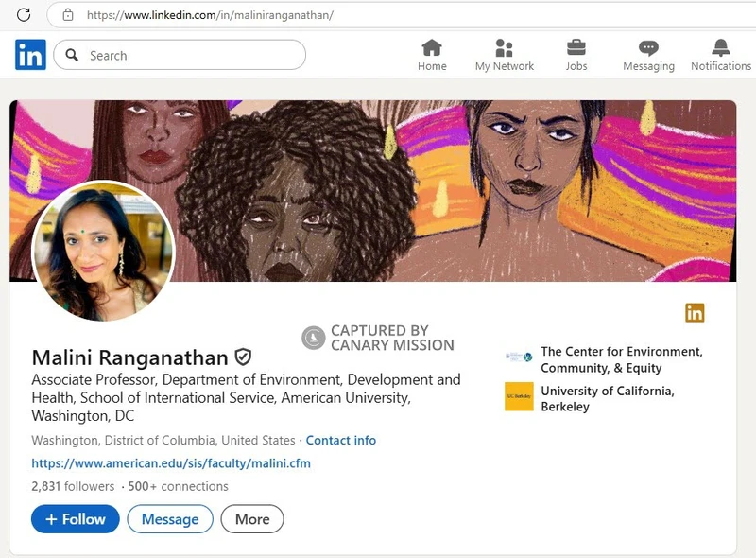The width and height of the screenshot is (756, 558).
Task: Visit the american.edu faculty page link
Action: point(171,463)
